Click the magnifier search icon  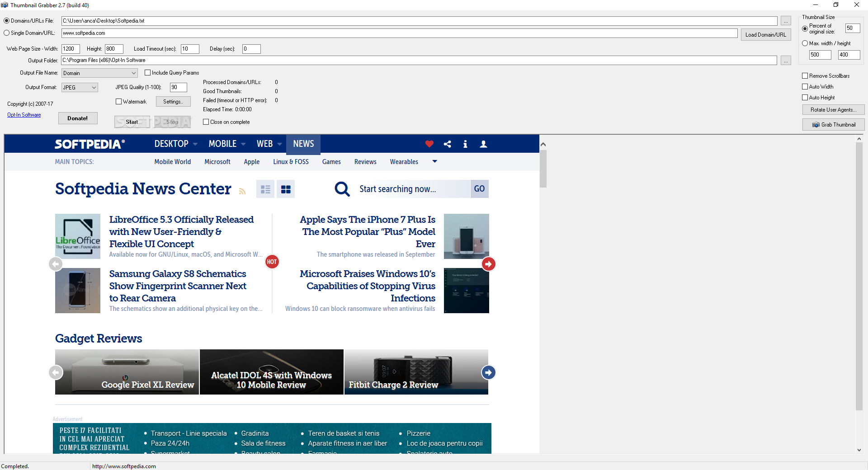pos(342,189)
